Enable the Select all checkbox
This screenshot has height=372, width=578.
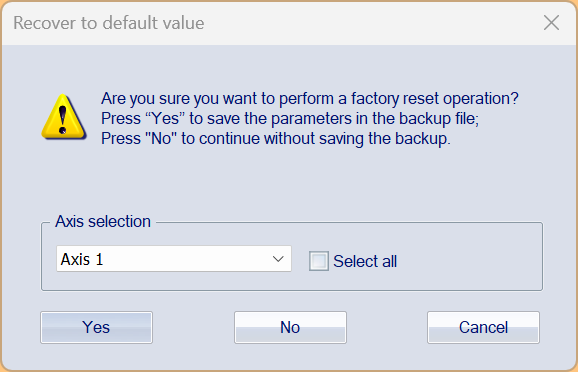[318, 261]
